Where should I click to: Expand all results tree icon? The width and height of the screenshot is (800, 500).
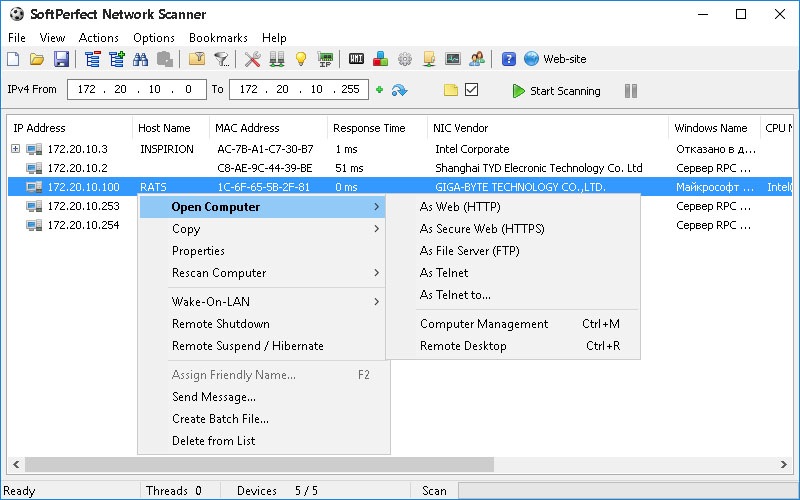tap(117, 59)
